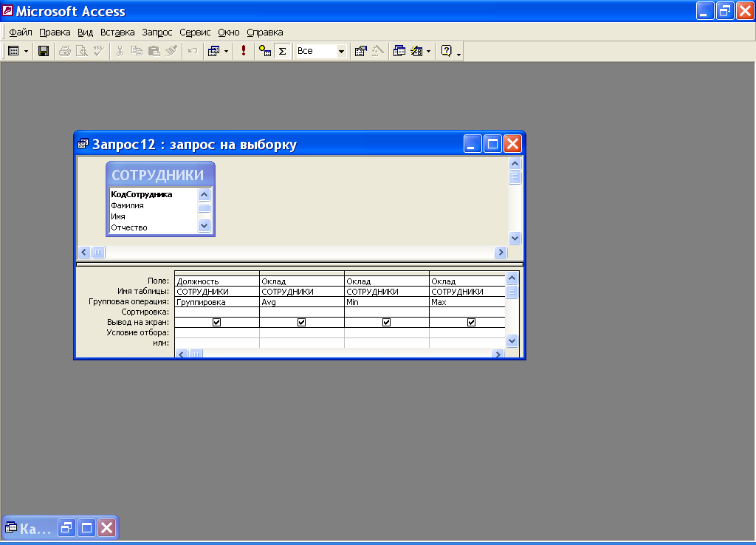Open the View icon's dropdown arrow
The image size is (756, 545).
tap(26, 51)
